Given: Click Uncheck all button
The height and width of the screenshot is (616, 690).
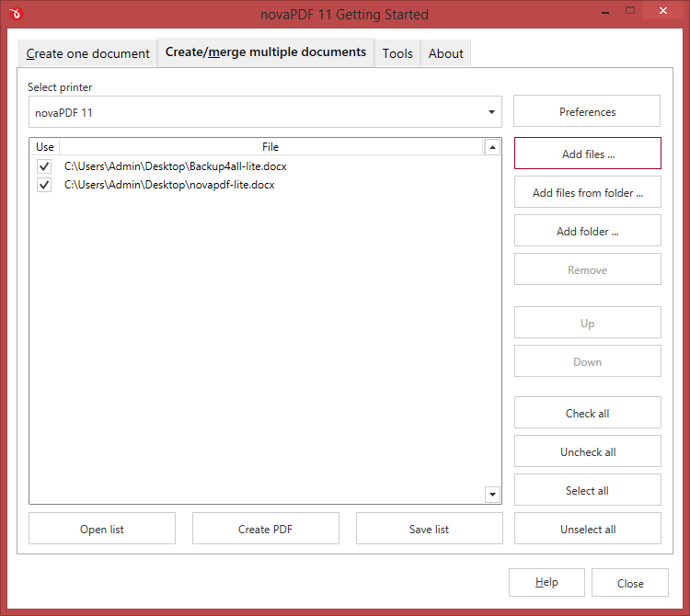Looking at the screenshot, I should (588, 451).
